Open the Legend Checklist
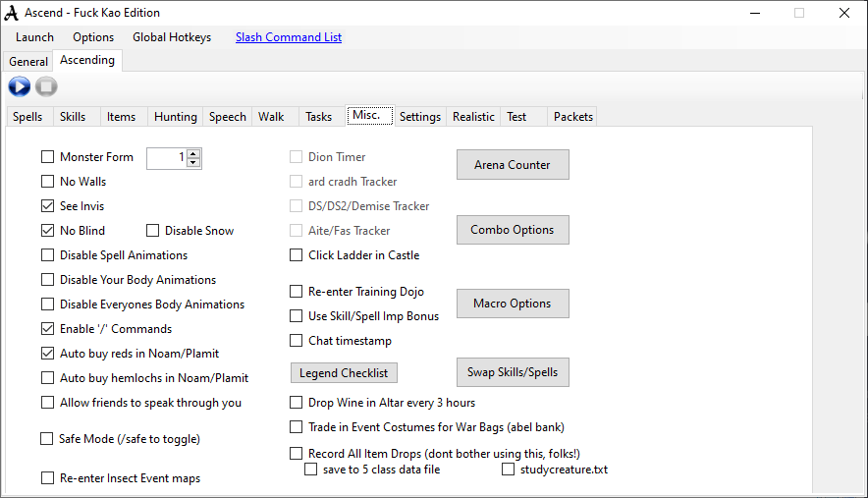Image resolution: width=868 pixels, height=498 pixels. coord(344,373)
